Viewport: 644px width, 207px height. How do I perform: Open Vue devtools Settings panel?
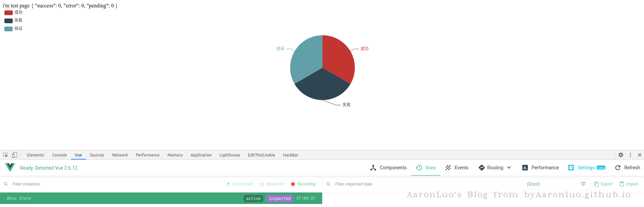click(587, 168)
